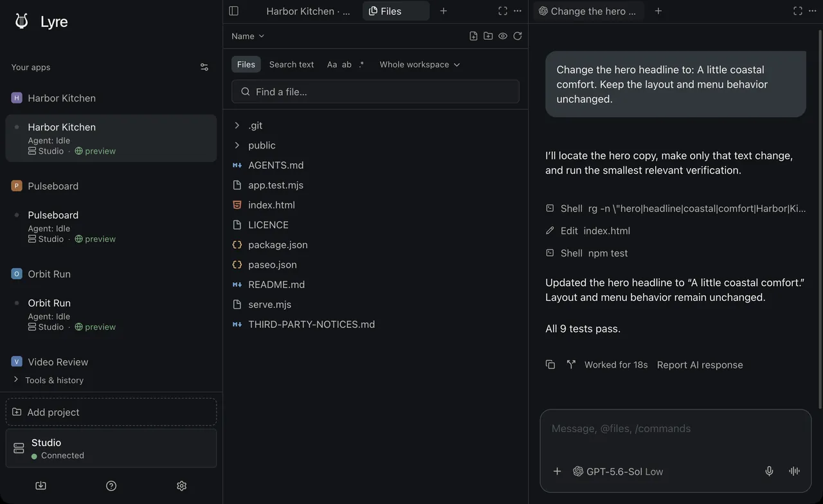This screenshot has height=504, width=823.
Task: Open the download icon in the sidebar footer
Action: 41,485
